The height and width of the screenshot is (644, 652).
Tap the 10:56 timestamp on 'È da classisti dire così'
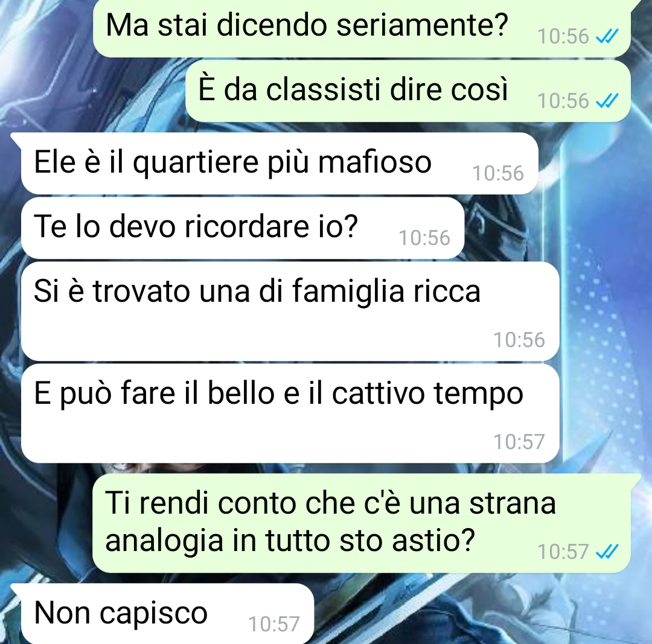click(x=563, y=101)
